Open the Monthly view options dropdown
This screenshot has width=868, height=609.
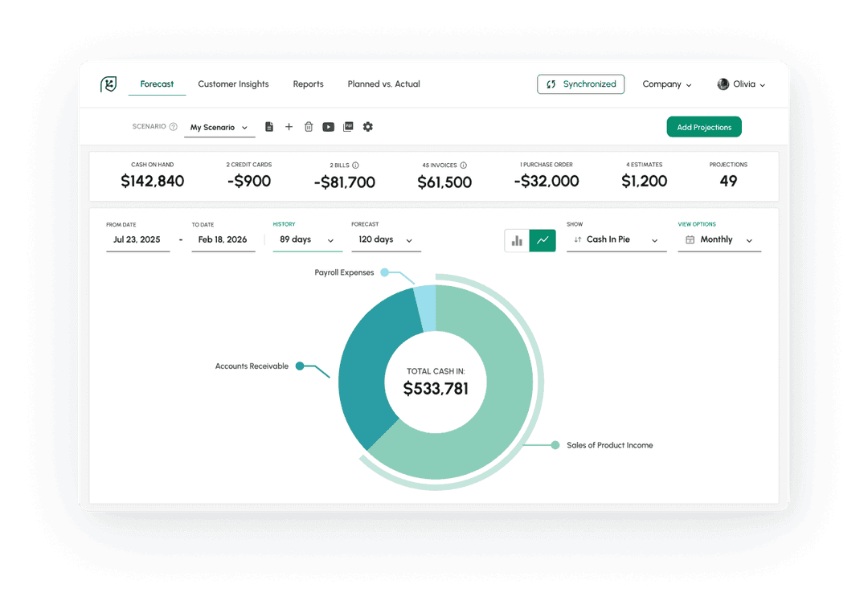pyautogui.click(x=719, y=240)
